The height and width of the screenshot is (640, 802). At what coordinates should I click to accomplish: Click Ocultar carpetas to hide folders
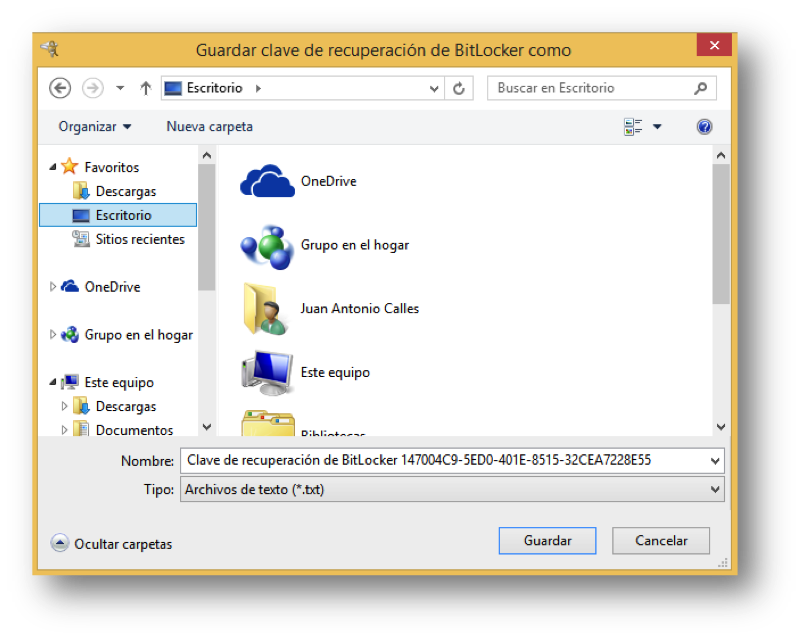pyautogui.click(x=112, y=543)
